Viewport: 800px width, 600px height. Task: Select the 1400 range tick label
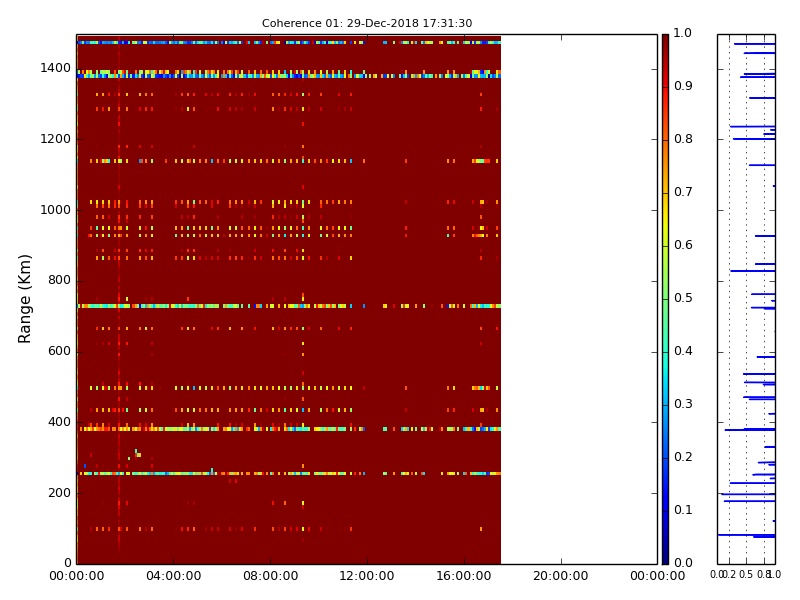tap(56, 68)
